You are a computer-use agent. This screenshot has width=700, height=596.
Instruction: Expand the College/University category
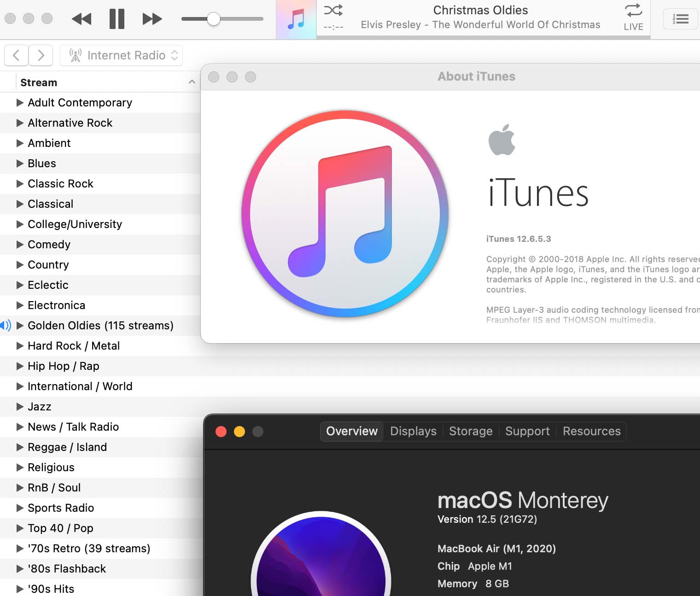tap(20, 224)
